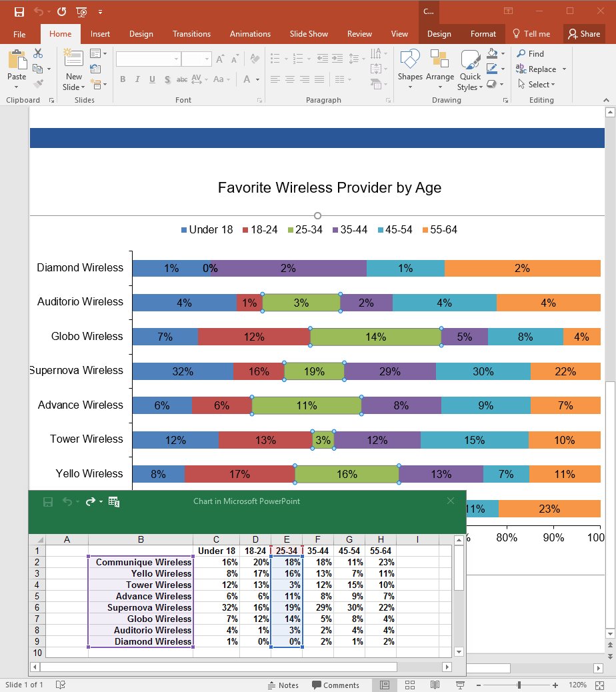
Task: Expand the Customize Quick Access Toolbar arrow
Action: [x=100, y=12]
